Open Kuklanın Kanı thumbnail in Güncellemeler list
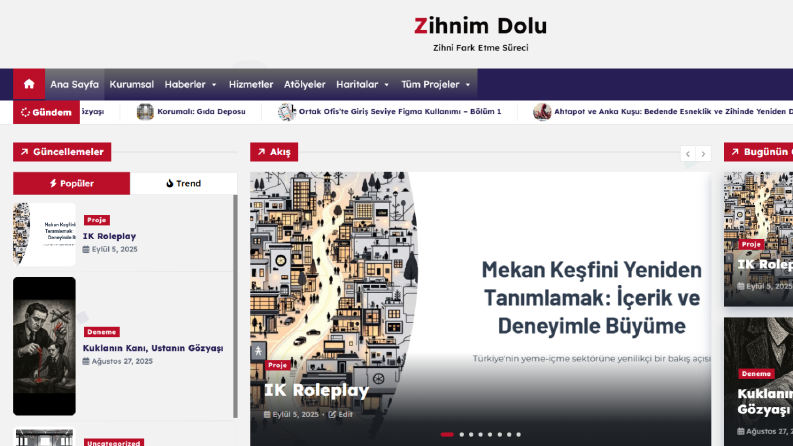The width and height of the screenshot is (793, 446). [x=45, y=346]
